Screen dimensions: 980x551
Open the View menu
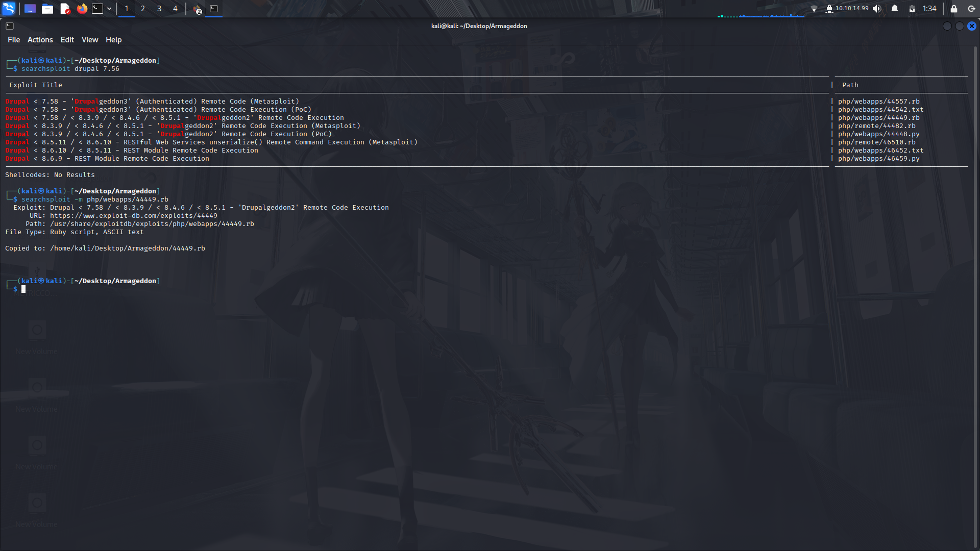coord(89,40)
